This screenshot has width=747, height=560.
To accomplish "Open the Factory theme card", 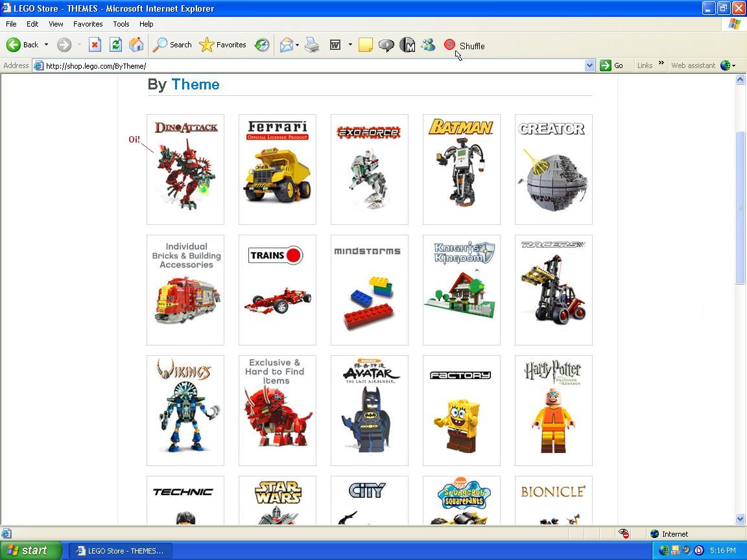I will click(461, 410).
